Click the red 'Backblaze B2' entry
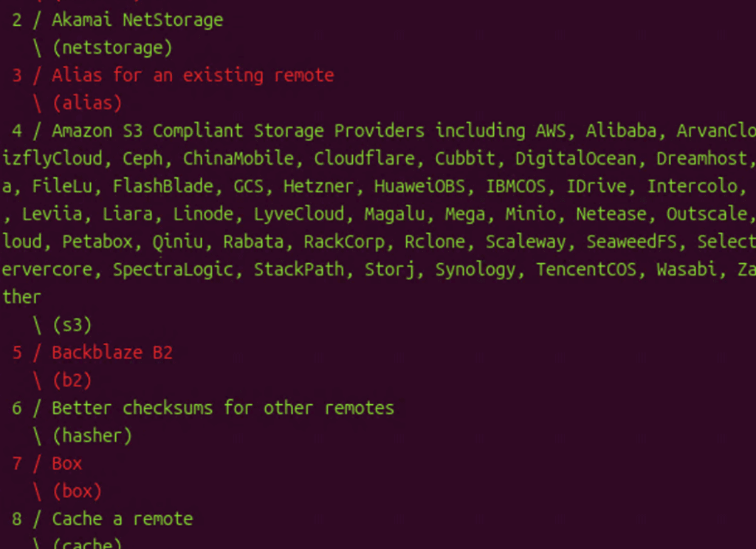Image resolution: width=756 pixels, height=549 pixels. pos(111,352)
